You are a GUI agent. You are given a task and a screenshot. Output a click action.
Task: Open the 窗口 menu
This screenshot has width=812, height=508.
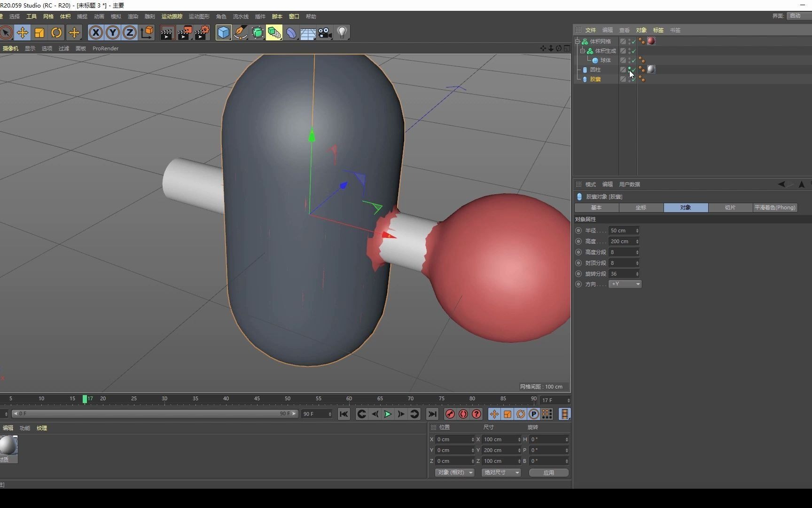tap(293, 16)
